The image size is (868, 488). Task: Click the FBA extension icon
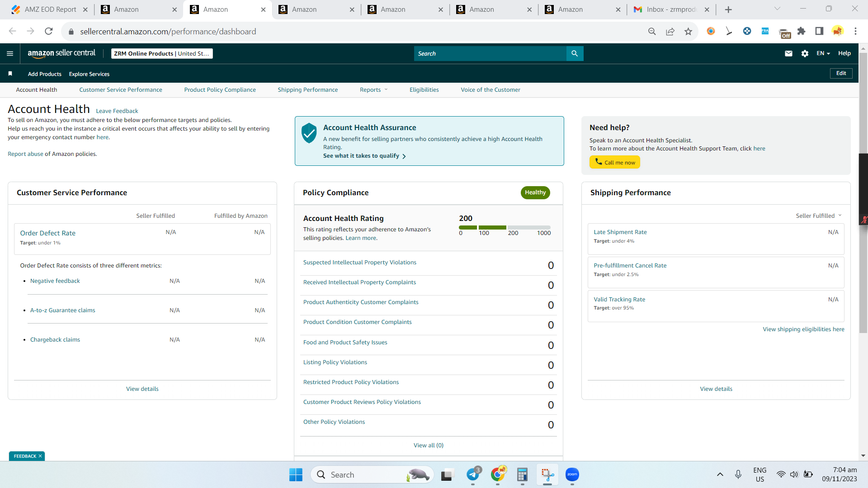pos(765,31)
